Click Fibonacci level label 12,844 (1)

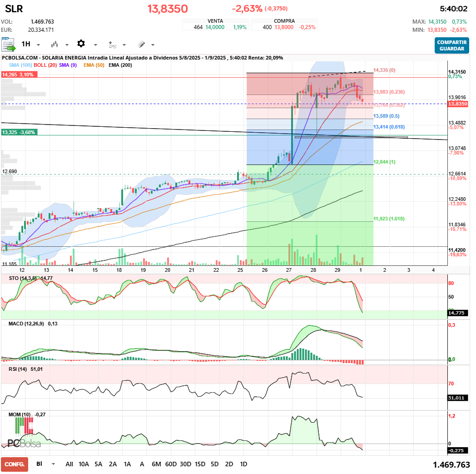click(384, 162)
